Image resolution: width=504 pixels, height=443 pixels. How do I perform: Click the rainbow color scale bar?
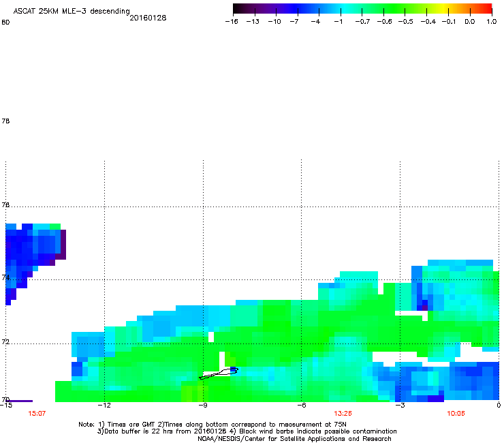362,8
